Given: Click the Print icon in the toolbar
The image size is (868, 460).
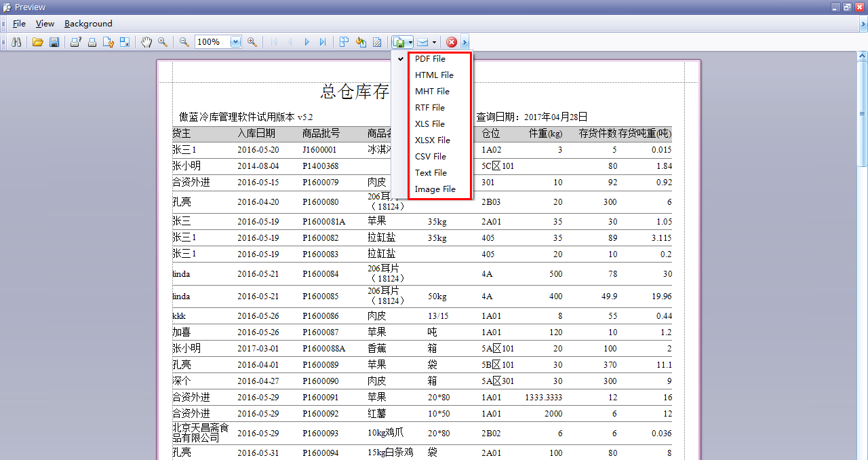Looking at the screenshot, I should point(92,41).
